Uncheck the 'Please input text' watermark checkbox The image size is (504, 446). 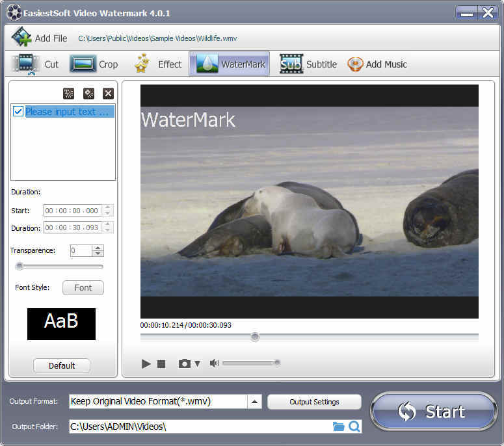(18, 112)
